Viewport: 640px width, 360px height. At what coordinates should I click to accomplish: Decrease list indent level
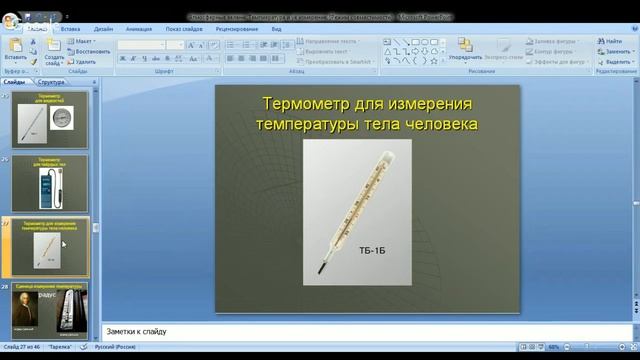pyautogui.click(x=264, y=45)
